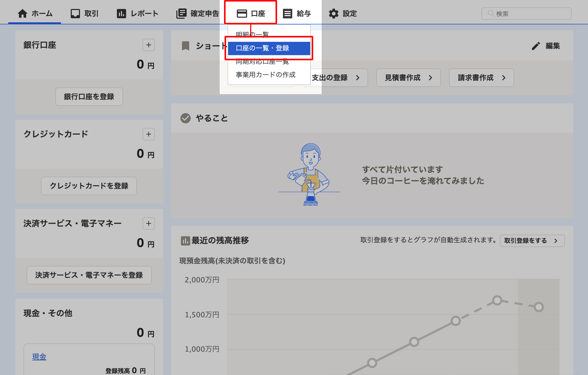Open the 現金 link
This screenshot has width=588, height=375.
(39, 357)
